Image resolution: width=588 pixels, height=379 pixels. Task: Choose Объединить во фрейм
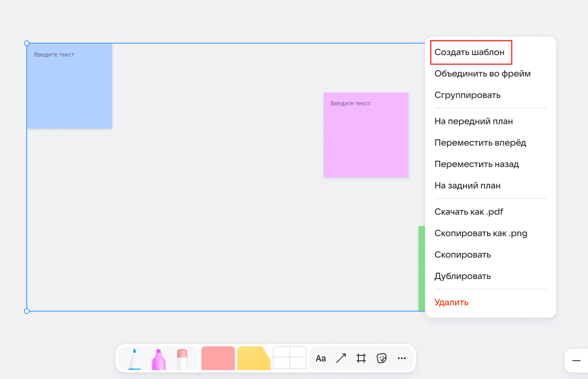point(482,73)
